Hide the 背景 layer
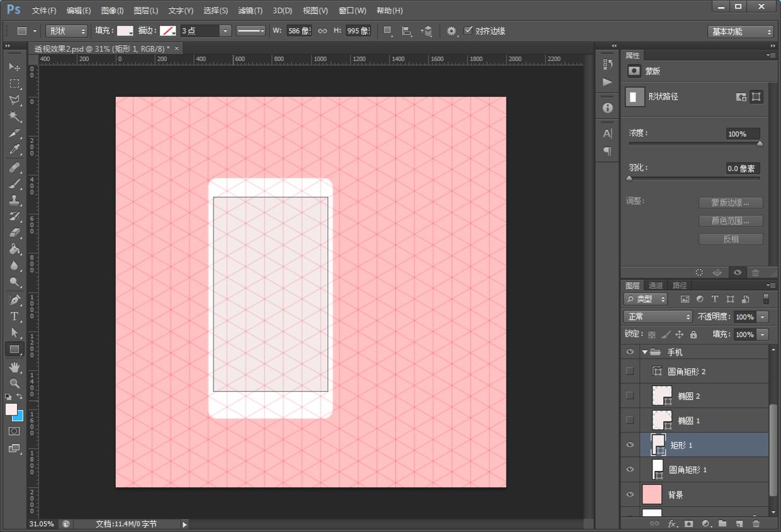This screenshot has width=781, height=532. coord(630,495)
